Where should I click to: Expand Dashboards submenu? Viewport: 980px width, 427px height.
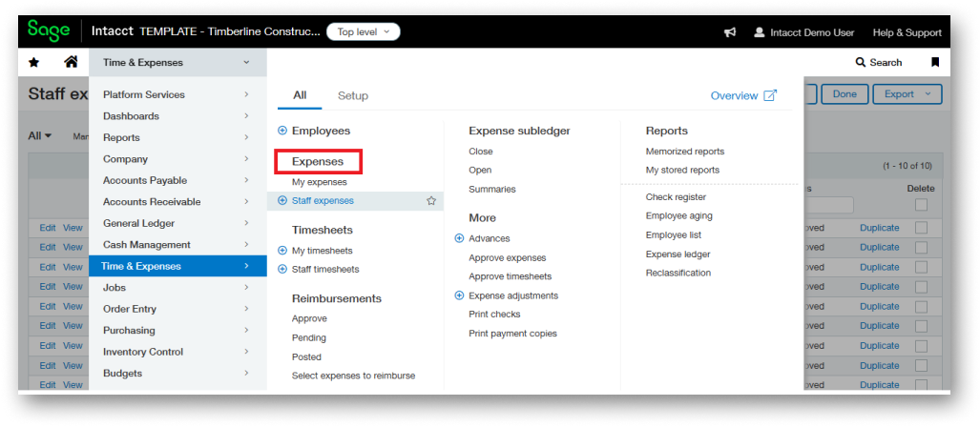[x=246, y=116]
